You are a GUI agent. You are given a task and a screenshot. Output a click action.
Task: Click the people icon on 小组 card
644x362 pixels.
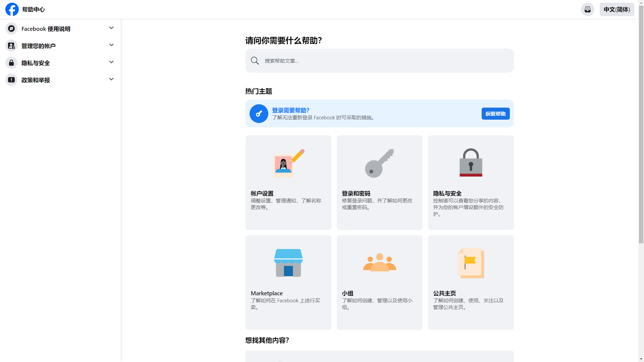tap(379, 263)
